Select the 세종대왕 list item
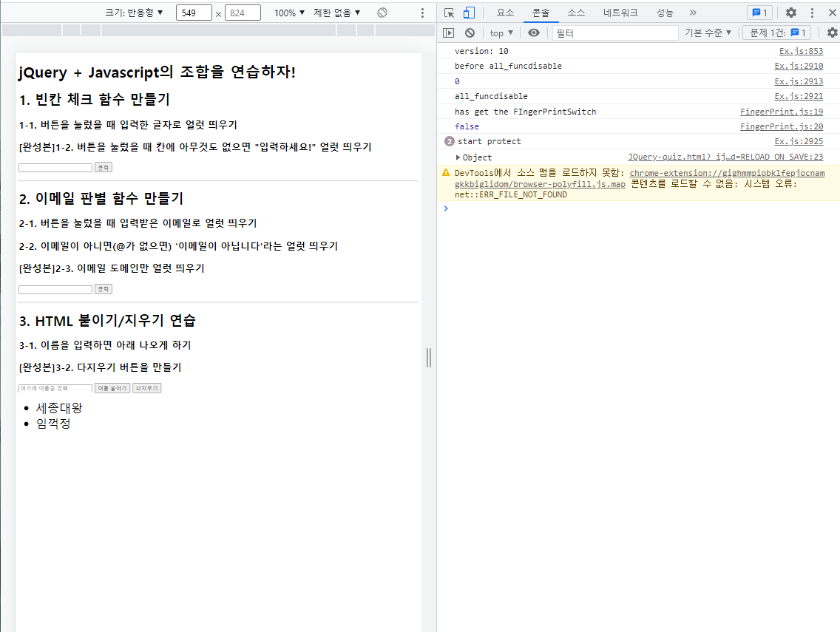 point(59,408)
